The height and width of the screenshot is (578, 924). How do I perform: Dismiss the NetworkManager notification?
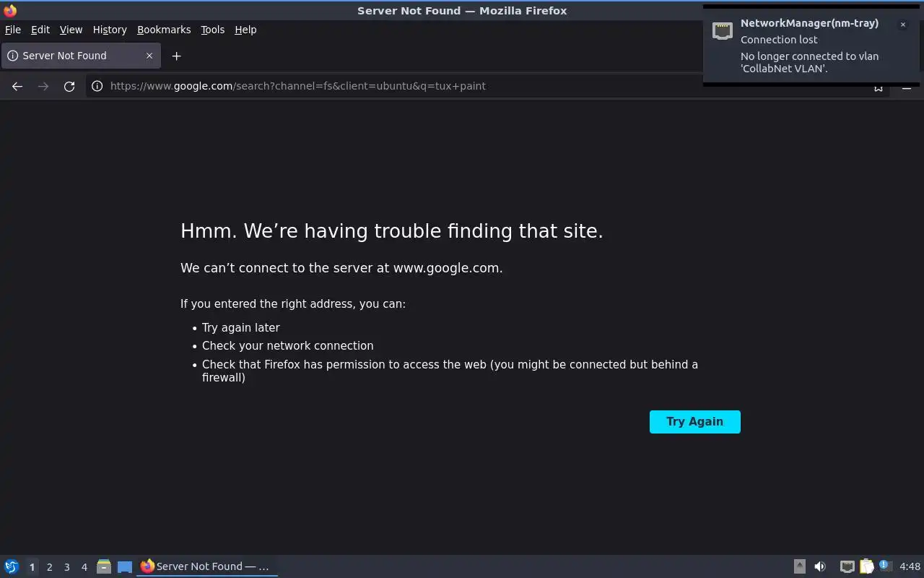[x=902, y=25]
